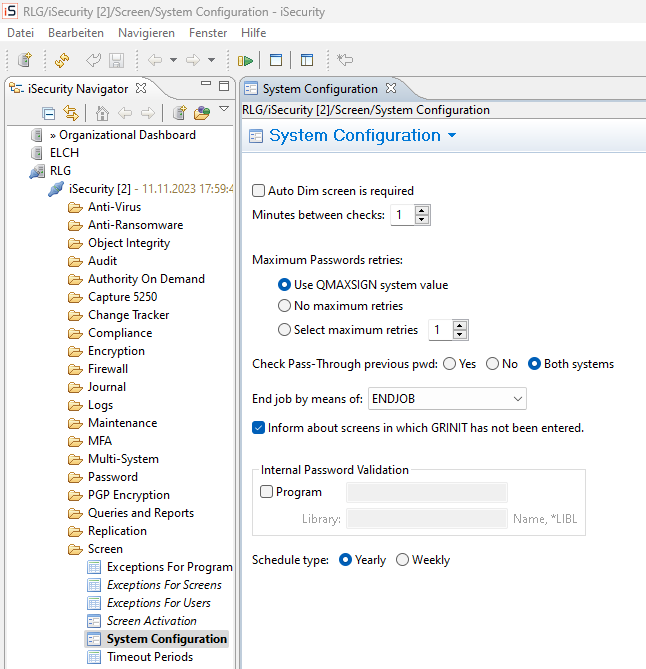646x669 pixels.
Task: Select the Select maximum retries option
Action: [284, 330]
